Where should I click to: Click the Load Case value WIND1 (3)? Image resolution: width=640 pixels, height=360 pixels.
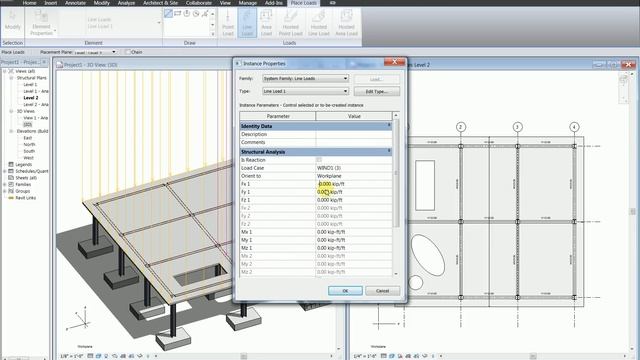click(354, 168)
